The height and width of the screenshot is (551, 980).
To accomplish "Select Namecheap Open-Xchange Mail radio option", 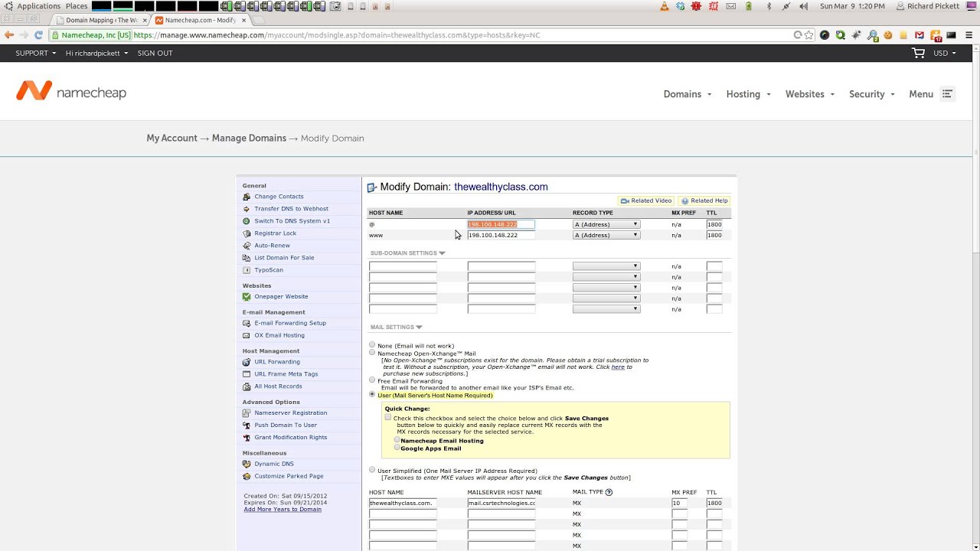I will pyautogui.click(x=372, y=353).
